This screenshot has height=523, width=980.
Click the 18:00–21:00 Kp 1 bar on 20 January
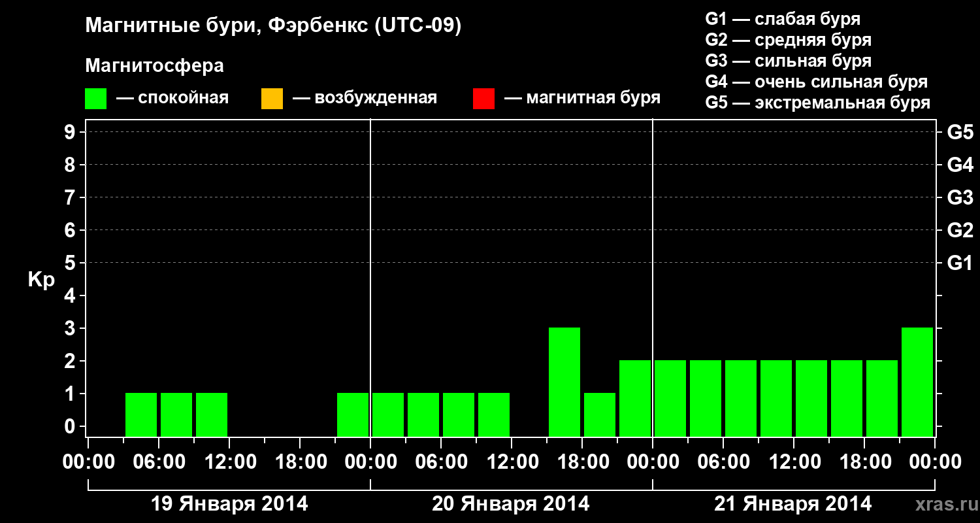coord(600,414)
